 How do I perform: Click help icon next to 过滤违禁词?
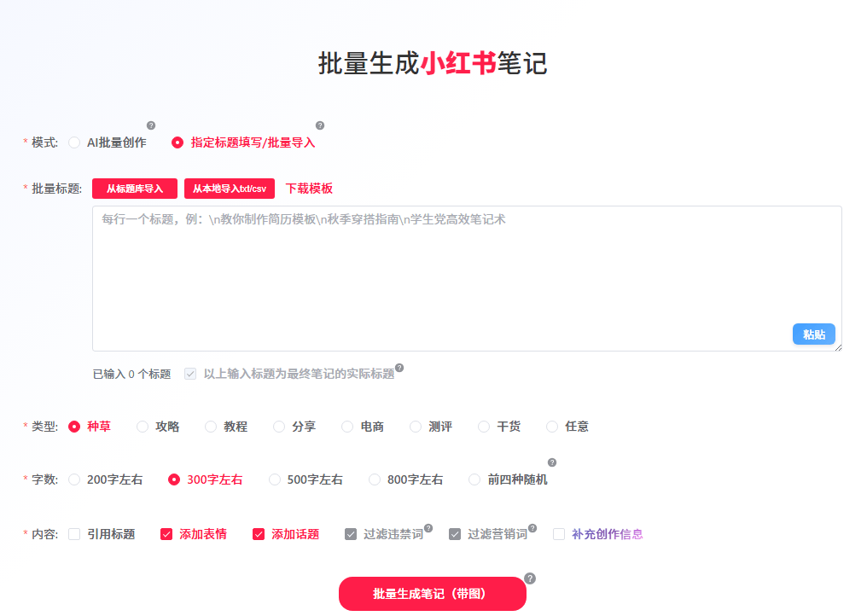click(x=428, y=528)
